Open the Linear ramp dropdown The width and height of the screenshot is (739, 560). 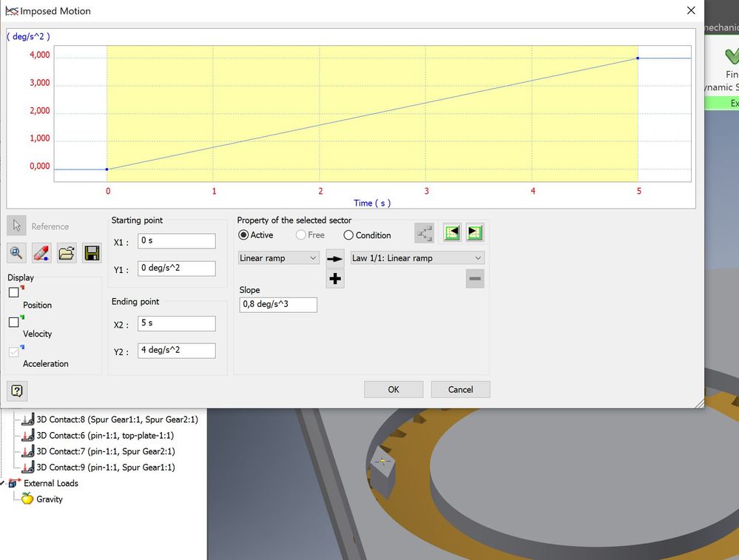(279, 258)
